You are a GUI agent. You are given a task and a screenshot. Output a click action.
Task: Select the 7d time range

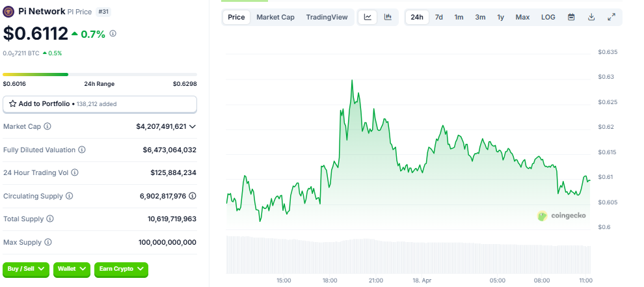(439, 17)
